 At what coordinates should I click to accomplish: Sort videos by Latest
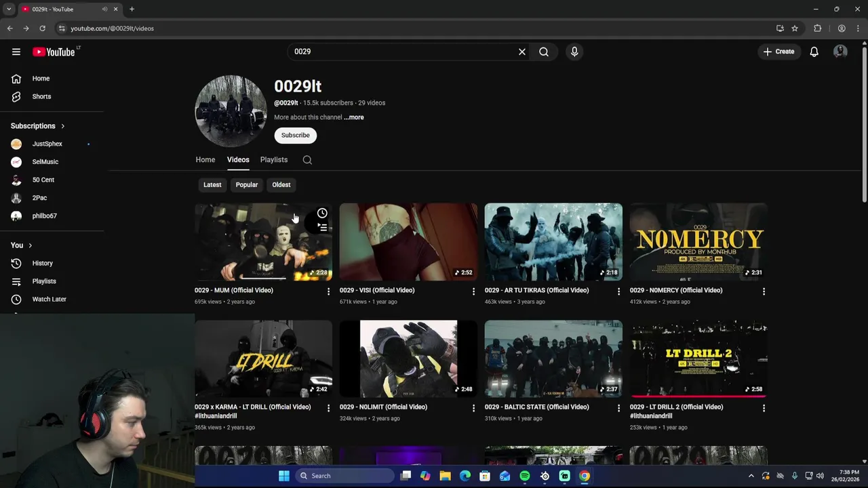[x=212, y=184]
